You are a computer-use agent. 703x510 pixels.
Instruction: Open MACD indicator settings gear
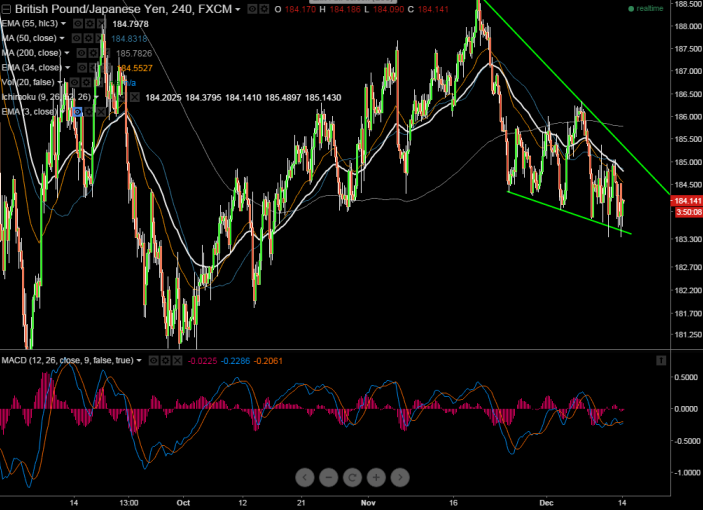(x=166, y=360)
